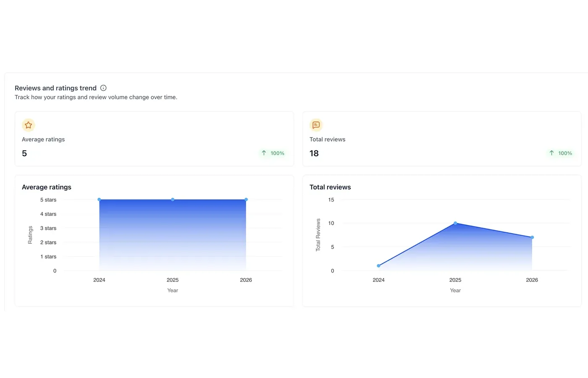Click the 15 tick on Total reviews chart
Viewport: 588px width, 378px height.
(331, 200)
